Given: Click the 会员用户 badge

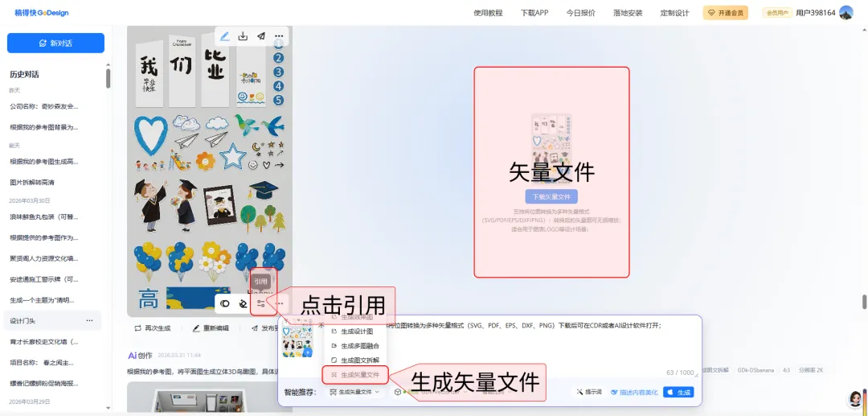Looking at the screenshot, I should coord(777,13).
